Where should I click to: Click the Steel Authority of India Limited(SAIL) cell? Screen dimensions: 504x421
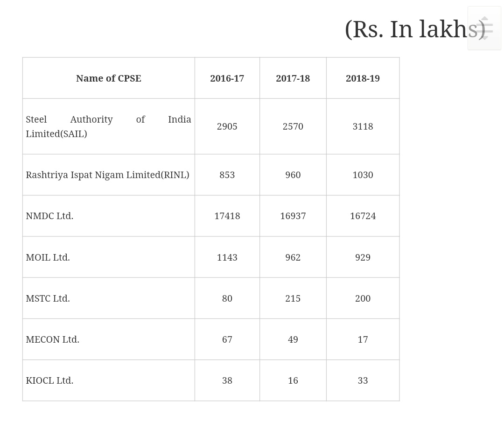(x=108, y=126)
